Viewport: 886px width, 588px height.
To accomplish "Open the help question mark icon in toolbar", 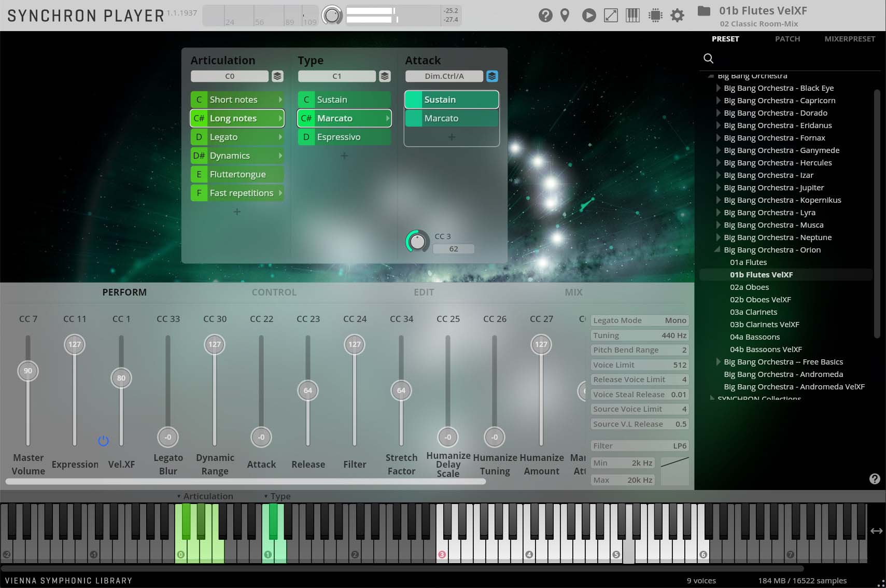I will [x=545, y=16].
